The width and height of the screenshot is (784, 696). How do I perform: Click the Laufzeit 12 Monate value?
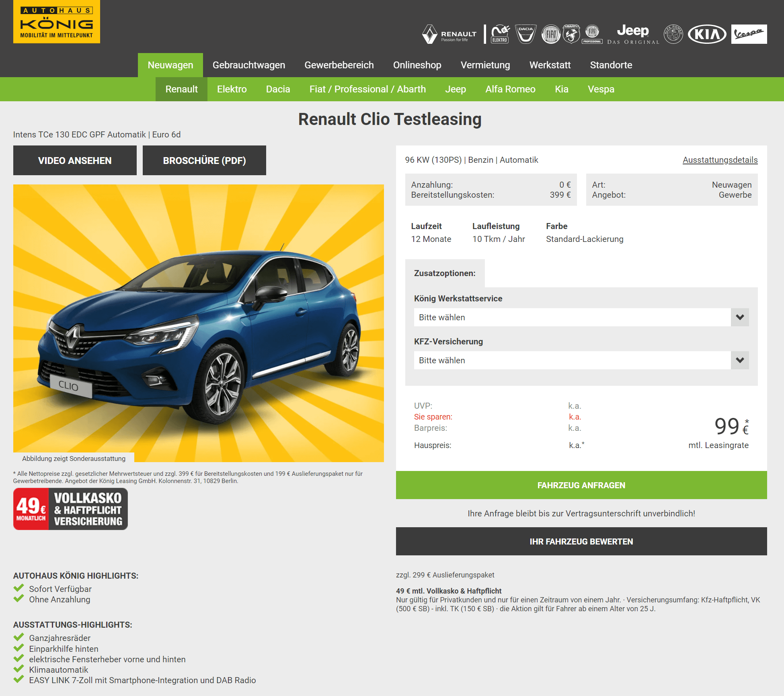point(431,239)
